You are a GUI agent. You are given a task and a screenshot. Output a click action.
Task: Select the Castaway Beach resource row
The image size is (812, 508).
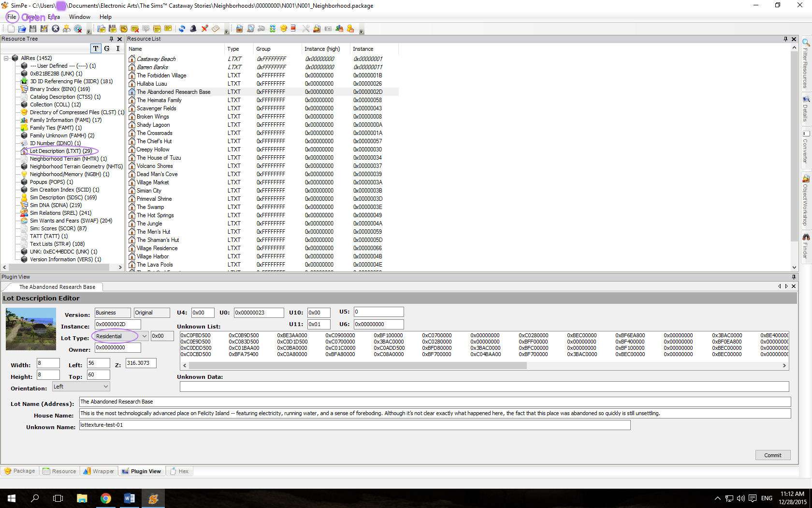[263, 59]
